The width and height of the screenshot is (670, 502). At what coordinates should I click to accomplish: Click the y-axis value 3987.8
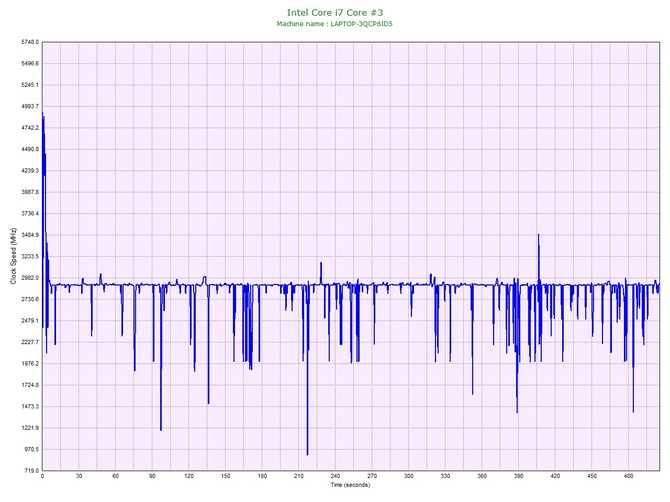pos(30,192)
